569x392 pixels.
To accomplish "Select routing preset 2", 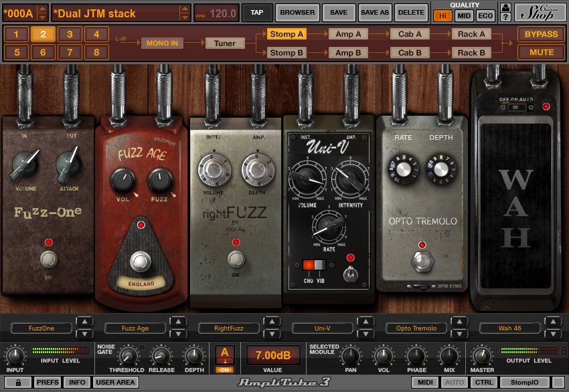I will click(x=43, y=34).
